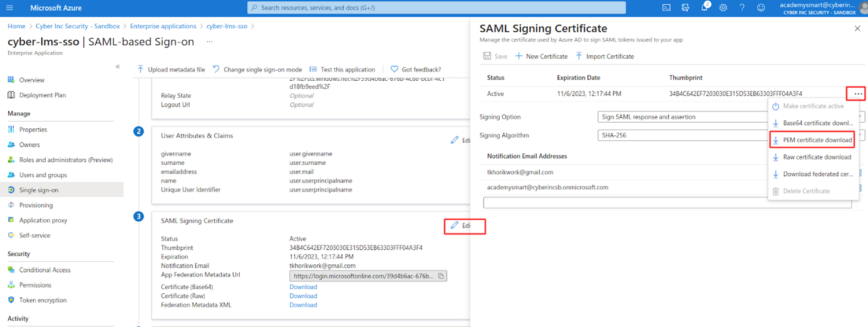Open Directories and subscriptions filter icon

tap(686, 8)
